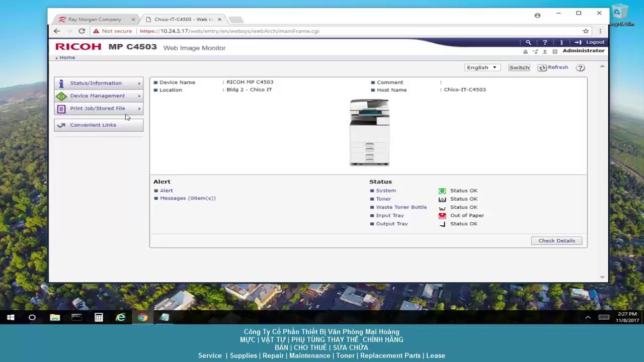The width and height of the screenshot is (644, 362).
Task: Open the command prompt taskbar icon
Action: pos(76,317)
